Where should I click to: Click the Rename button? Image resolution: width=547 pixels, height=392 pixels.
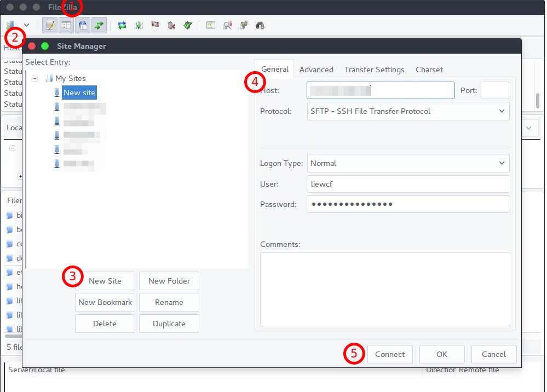pyautogui.click(x=169, y=302)
